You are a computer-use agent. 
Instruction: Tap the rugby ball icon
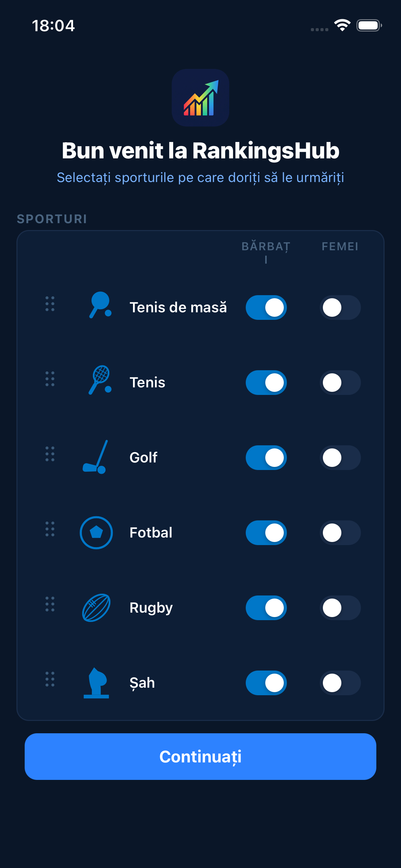[x=96, y=608]
